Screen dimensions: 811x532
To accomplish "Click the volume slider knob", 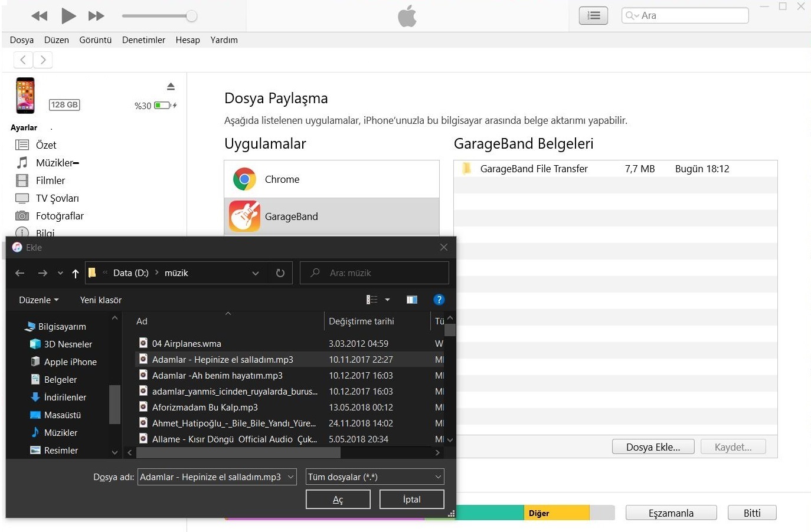I will click(x=191, y=16).
